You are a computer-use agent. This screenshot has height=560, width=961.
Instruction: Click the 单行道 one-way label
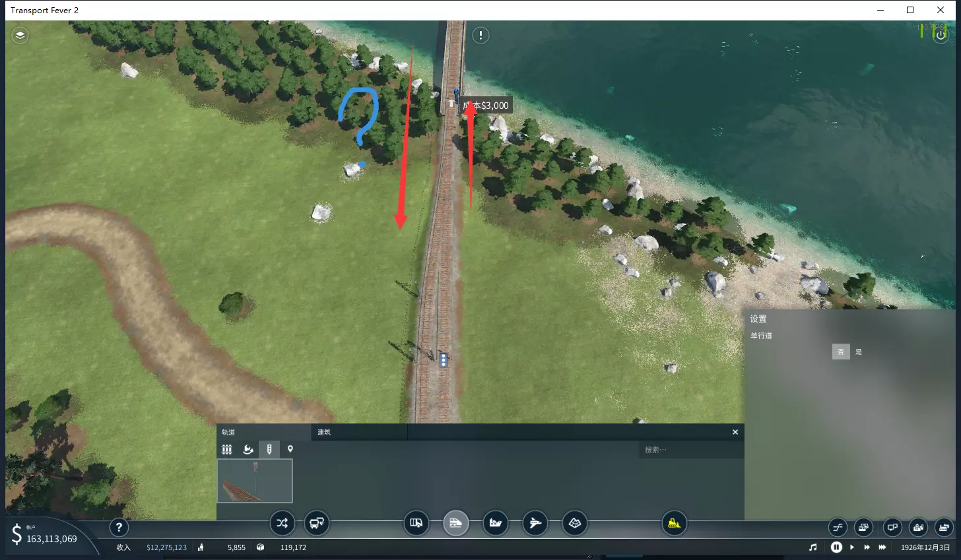[761, 336]
